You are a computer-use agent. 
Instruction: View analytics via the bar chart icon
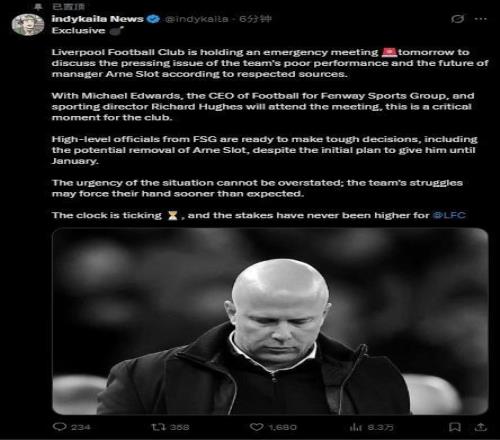[x=355, y=427]
